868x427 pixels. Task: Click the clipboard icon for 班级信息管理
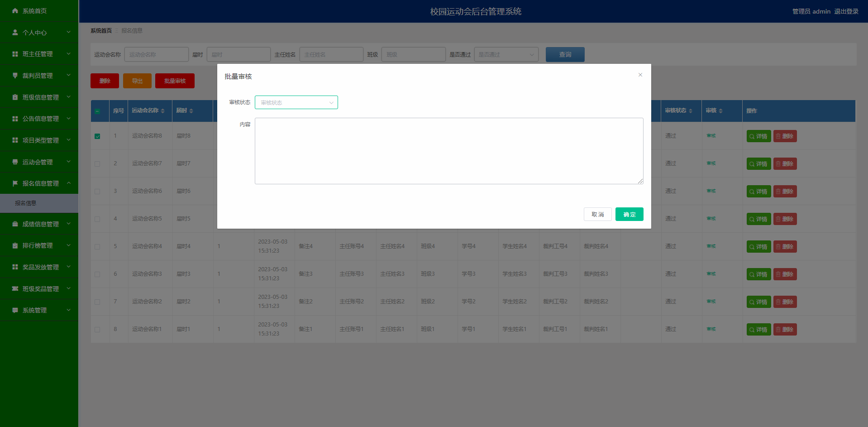[x=15, y=97]
